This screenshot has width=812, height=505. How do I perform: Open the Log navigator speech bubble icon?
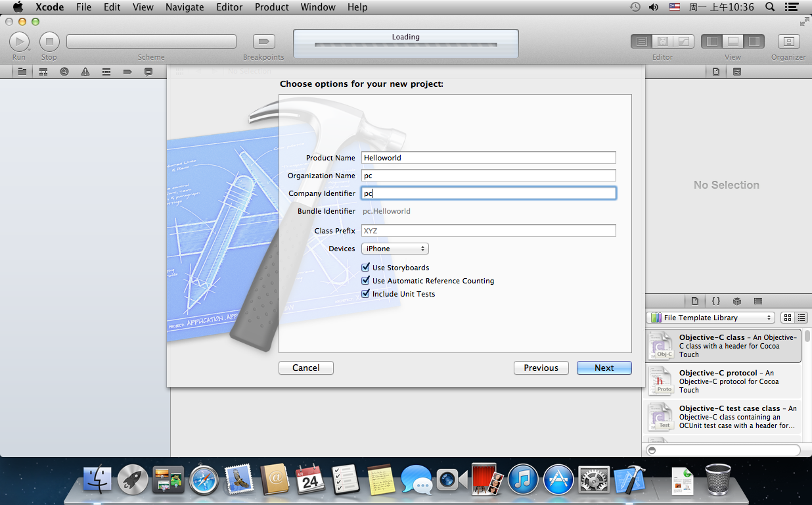tap(148, 72)
